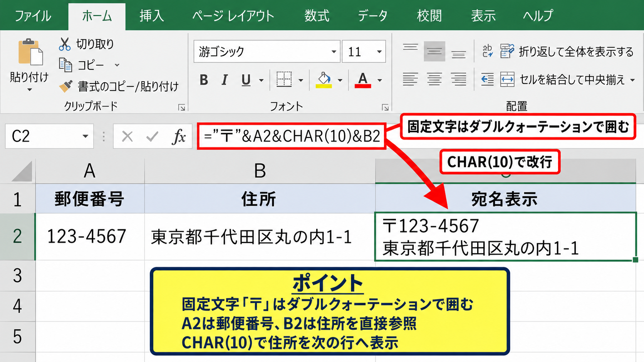Screen dimensions: 644x362
Task: Align text right
Action: [x=458, y=80]
